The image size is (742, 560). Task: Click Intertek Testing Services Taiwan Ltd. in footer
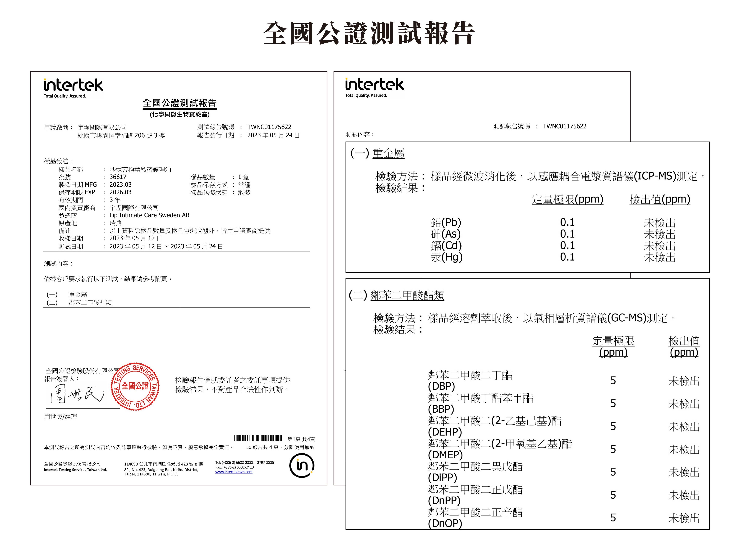point(75,470)
